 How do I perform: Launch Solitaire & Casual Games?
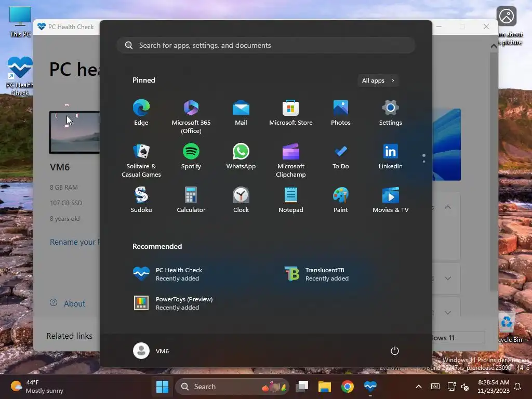click(x=141, y=160)
